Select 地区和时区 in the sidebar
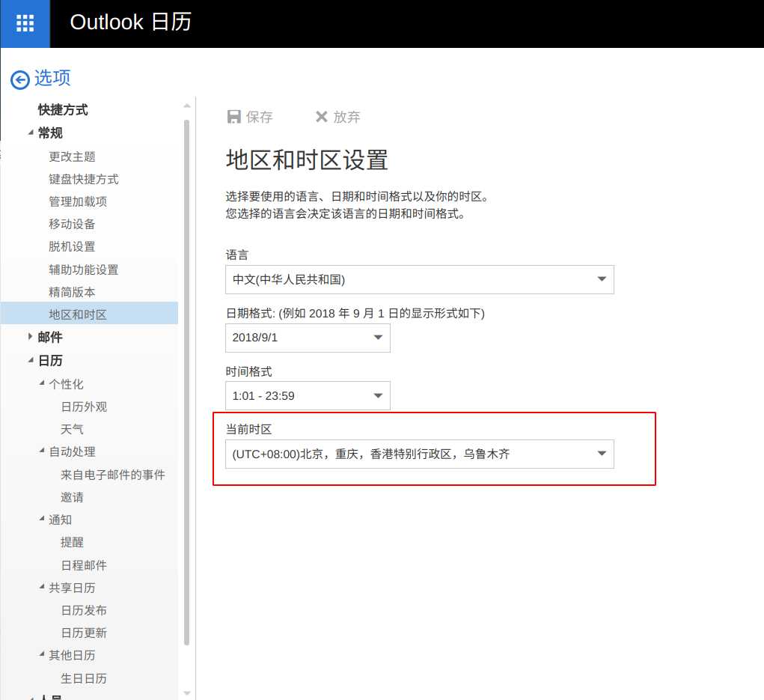Screen dimensions: 764x700 pos(89,314)
